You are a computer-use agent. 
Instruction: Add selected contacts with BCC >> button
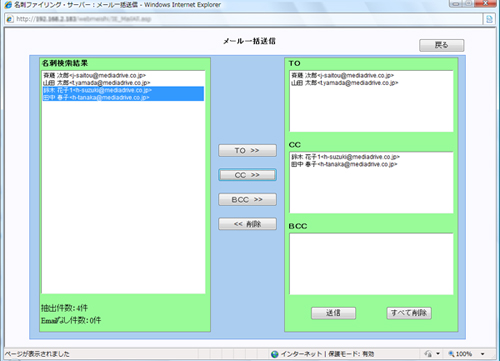(247, 200)
